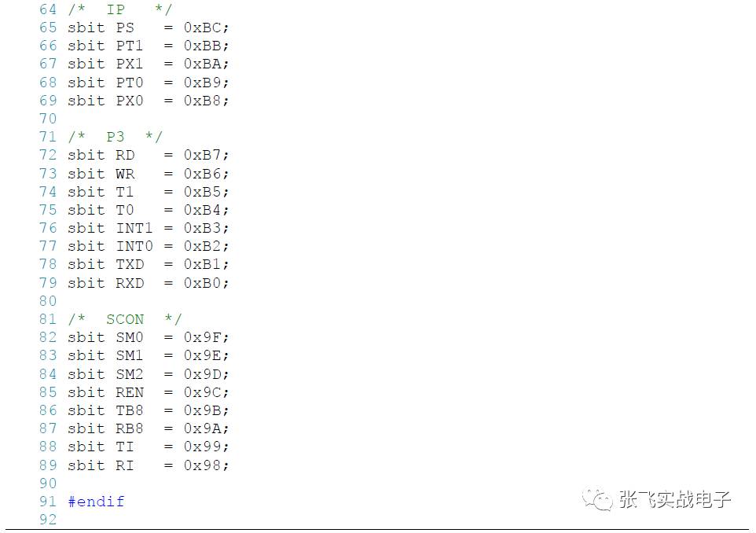Image resolution: width=756 pixels, height=533 pixels.
Task: Click the P3 comment header on line 71
Action: coord(115,137)
